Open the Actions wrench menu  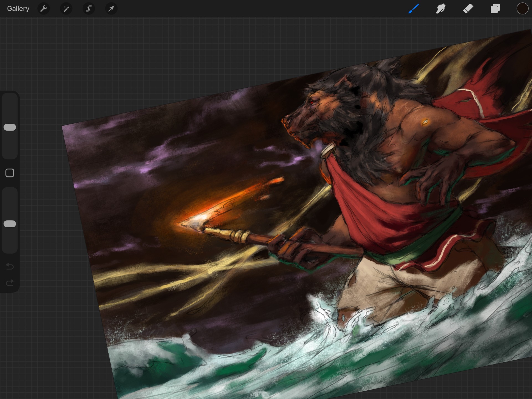pyautogui.click(x=44, y=9)
